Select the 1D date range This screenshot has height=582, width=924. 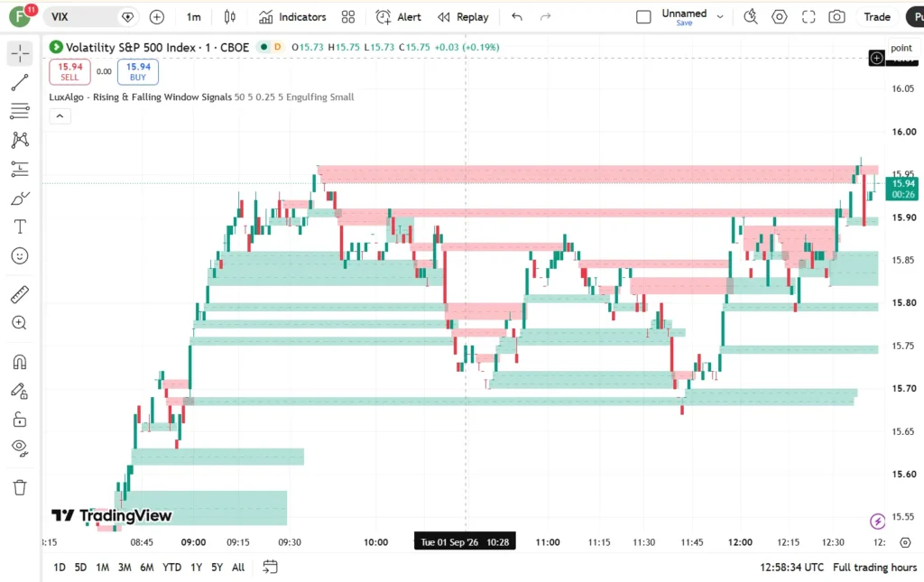coord(60,568)
